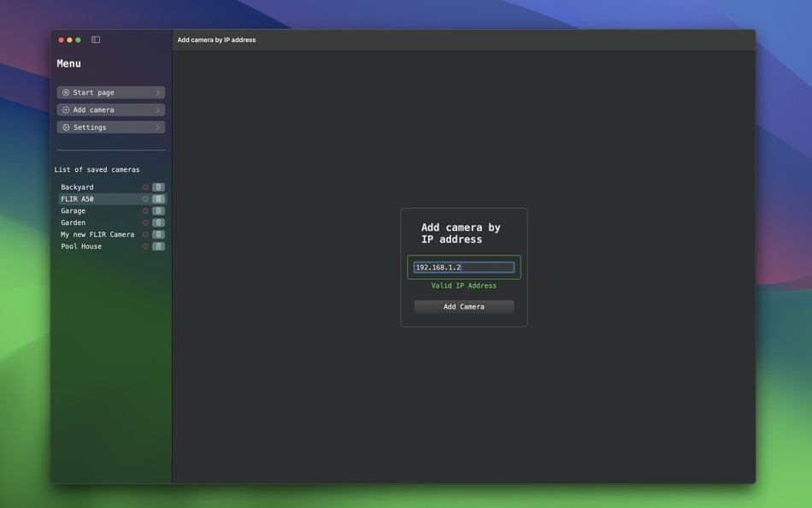Click the Add Camera button
The height and width of the screenshot is (508, 812).
464,307
